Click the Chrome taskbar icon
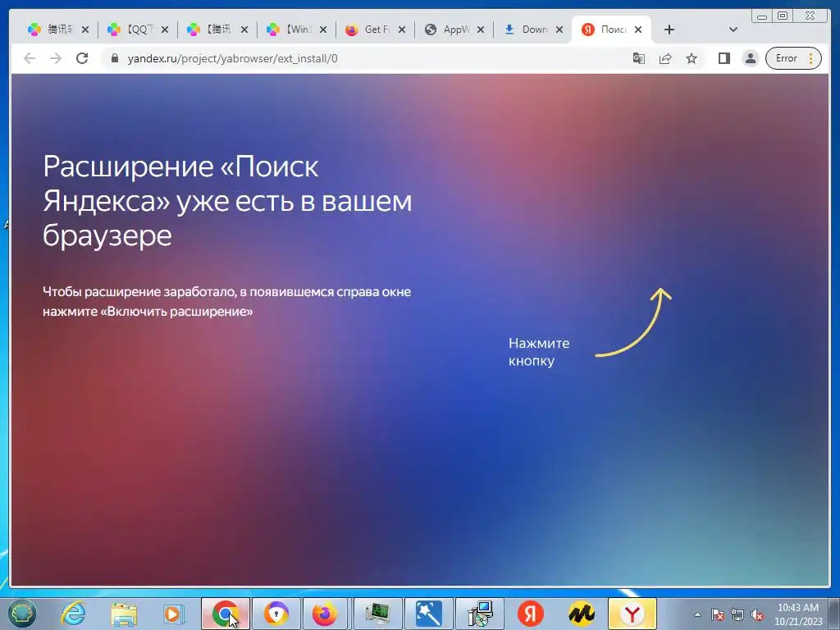The height and width of the screenshot is (630, 840). coord(225,614)
